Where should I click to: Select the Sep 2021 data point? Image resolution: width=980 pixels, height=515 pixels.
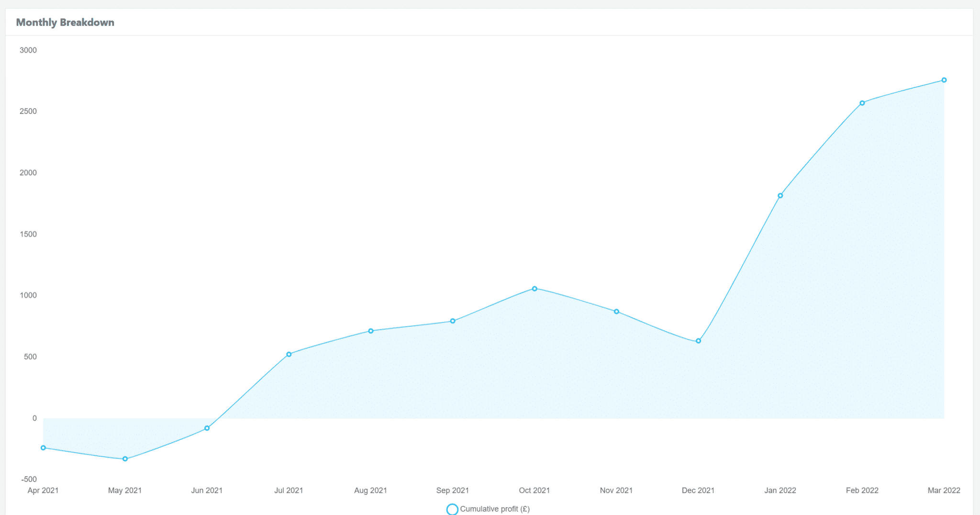click(453, 321)
